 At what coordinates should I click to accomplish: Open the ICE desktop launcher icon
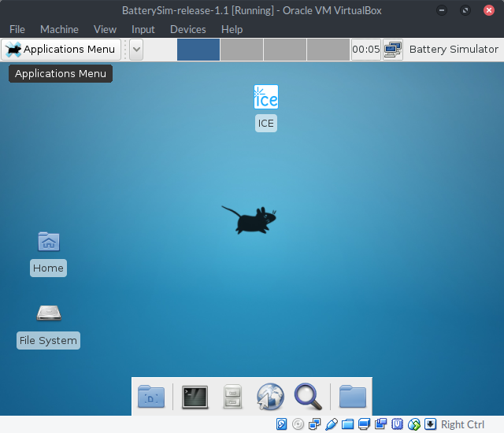point(266,97)
